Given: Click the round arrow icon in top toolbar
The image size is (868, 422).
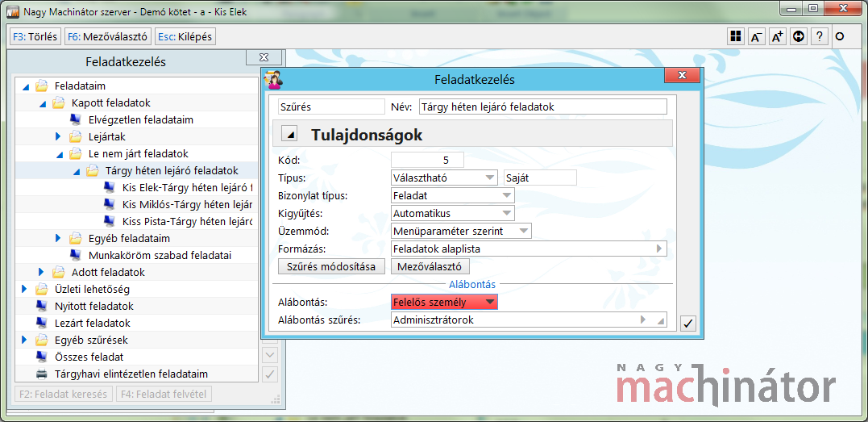Looking at the screenshot, I should (x=798, y=36).
